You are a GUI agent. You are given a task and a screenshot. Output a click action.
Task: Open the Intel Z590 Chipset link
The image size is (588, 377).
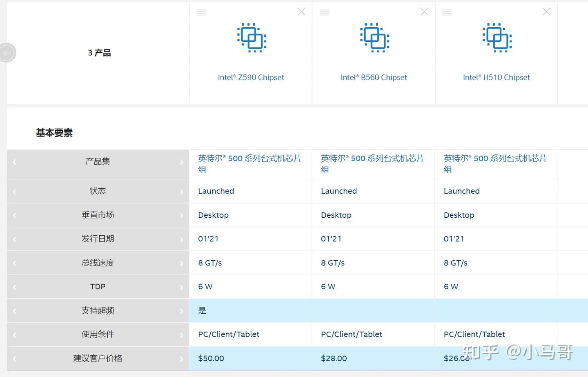click(x=251, y=78)
